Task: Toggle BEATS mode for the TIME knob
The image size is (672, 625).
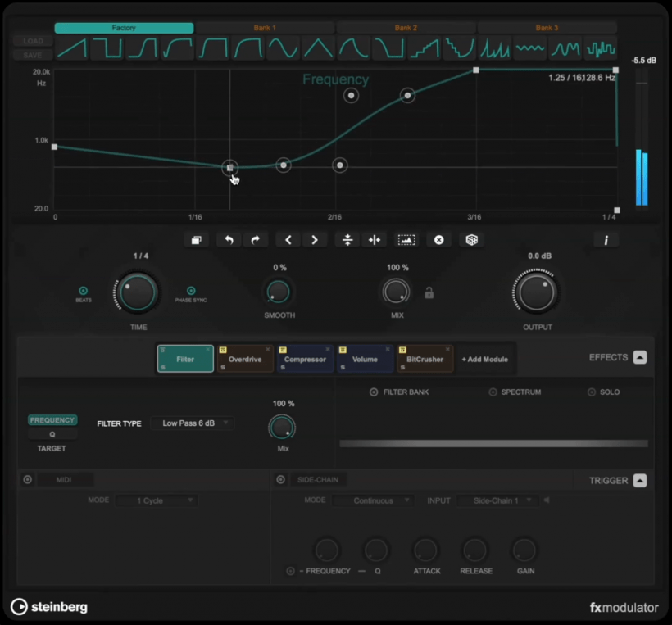Action: 83,290
